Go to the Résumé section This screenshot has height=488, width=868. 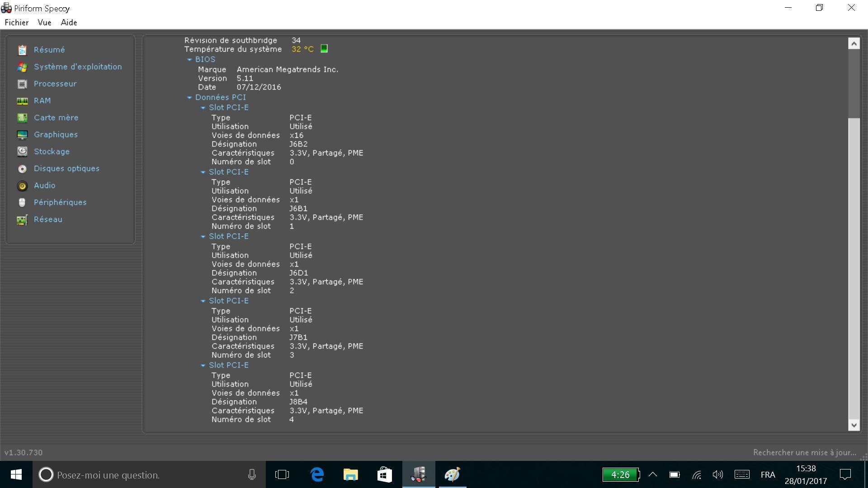point(49,50)
